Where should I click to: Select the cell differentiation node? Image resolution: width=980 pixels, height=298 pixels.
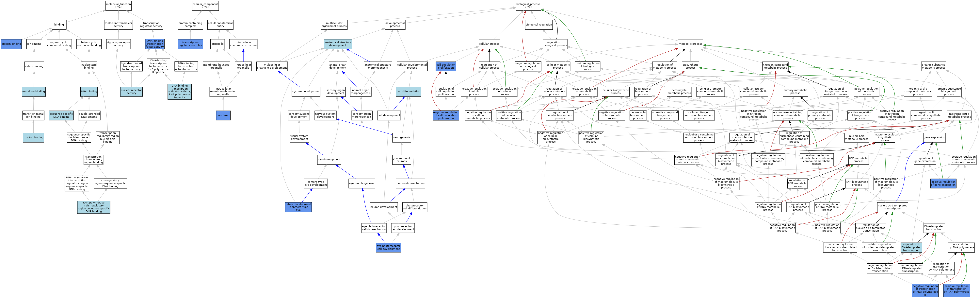click(408, 91)
